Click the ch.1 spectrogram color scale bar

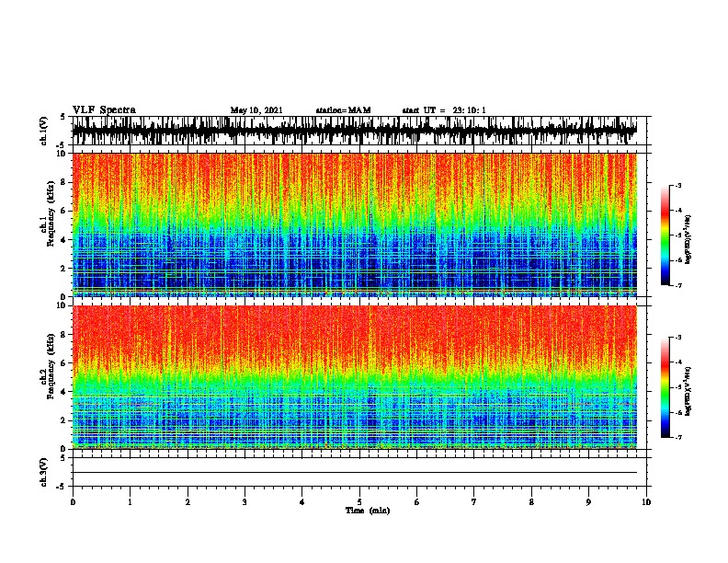665,236
